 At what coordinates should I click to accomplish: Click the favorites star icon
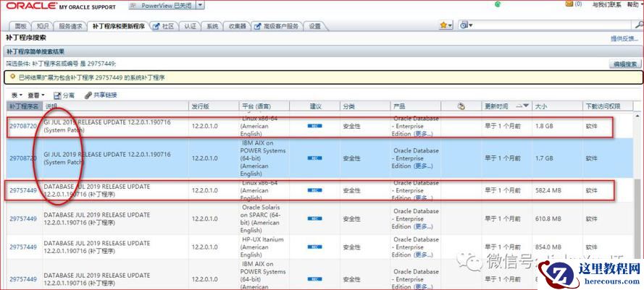click(443, 25)
